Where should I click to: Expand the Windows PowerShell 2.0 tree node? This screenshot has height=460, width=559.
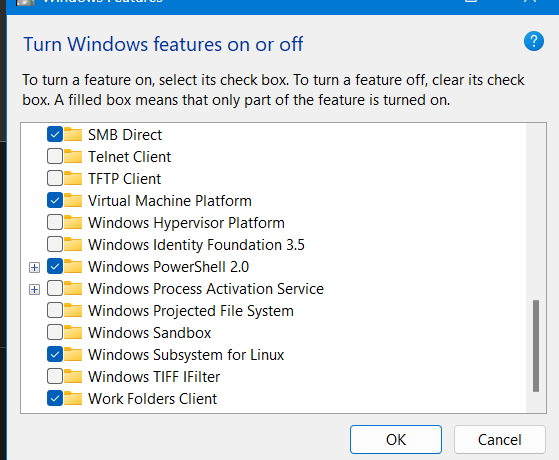point(34,267)
